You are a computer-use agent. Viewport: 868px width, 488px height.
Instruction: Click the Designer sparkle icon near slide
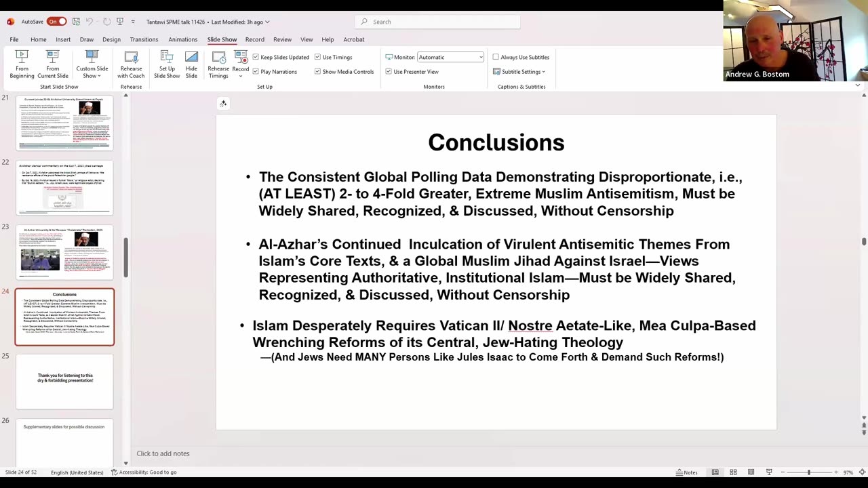coord(223,104)
